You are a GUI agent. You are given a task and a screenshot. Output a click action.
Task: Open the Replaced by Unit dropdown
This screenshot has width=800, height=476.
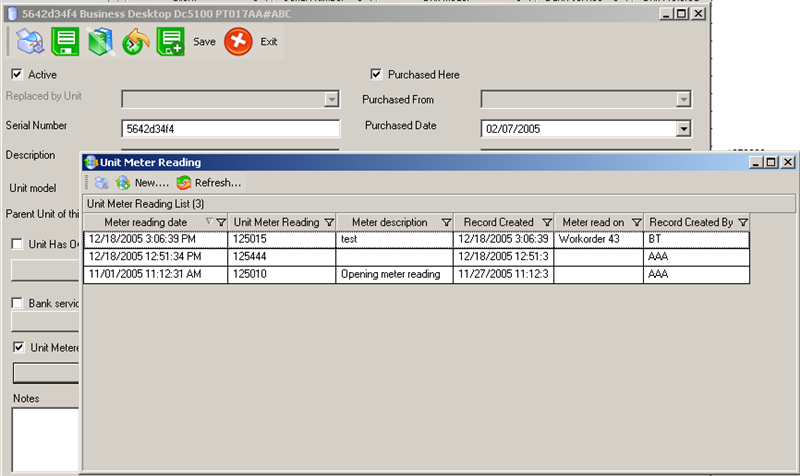click(x=332, y=99)
